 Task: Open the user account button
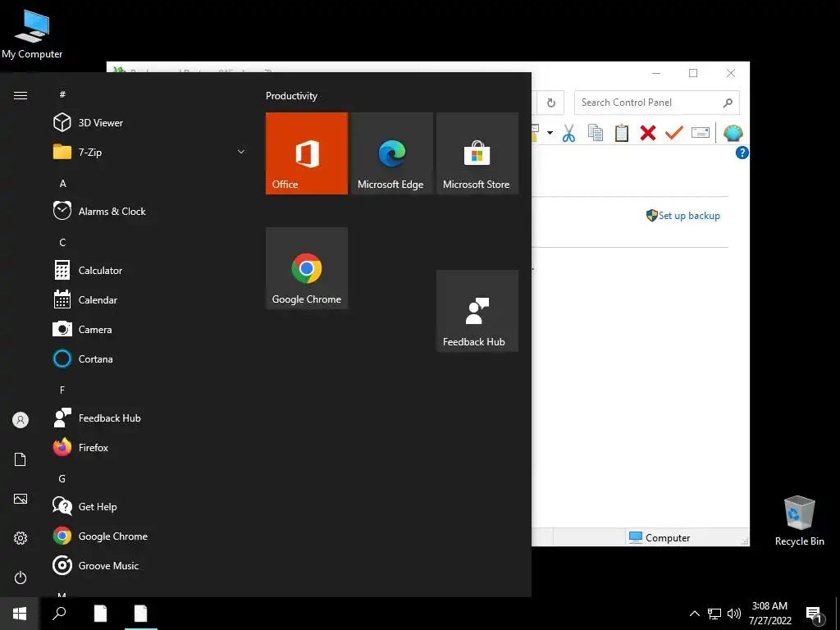21,420
